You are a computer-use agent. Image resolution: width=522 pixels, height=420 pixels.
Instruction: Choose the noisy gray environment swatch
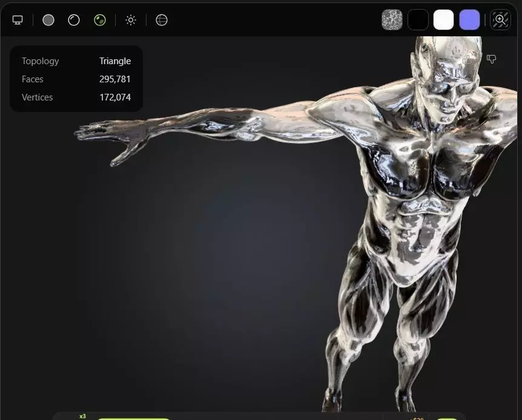click(x=392, y=19)
